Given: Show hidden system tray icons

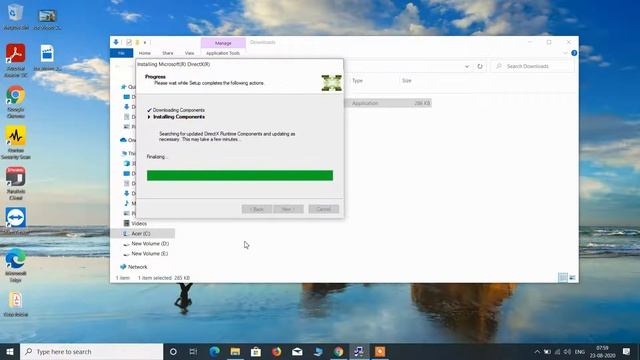Looking at the screenshot, I should coord(537,351).
